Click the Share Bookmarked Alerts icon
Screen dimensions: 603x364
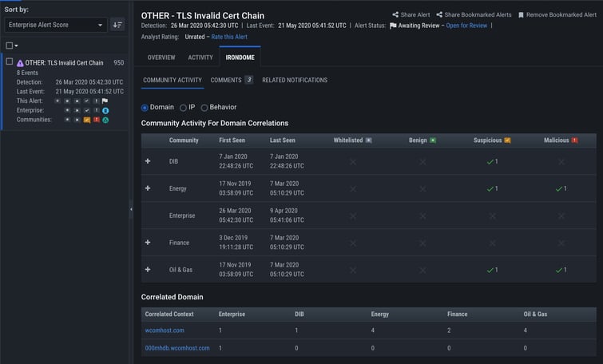pyautogui.click(x=439, y=14)
